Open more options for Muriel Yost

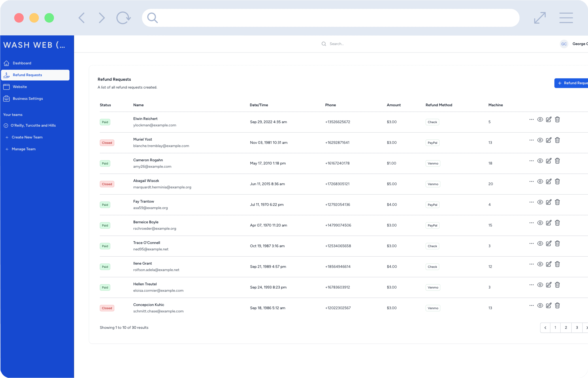[x=531, y=140]
